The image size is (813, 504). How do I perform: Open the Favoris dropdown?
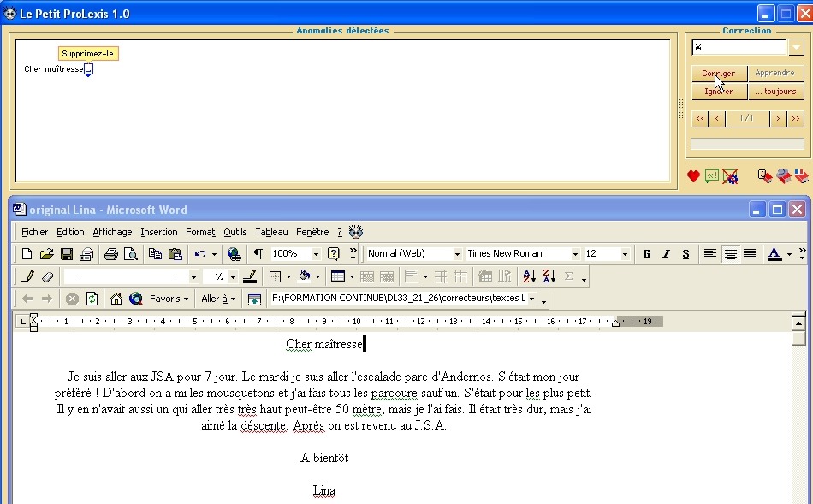pos(169,299)
